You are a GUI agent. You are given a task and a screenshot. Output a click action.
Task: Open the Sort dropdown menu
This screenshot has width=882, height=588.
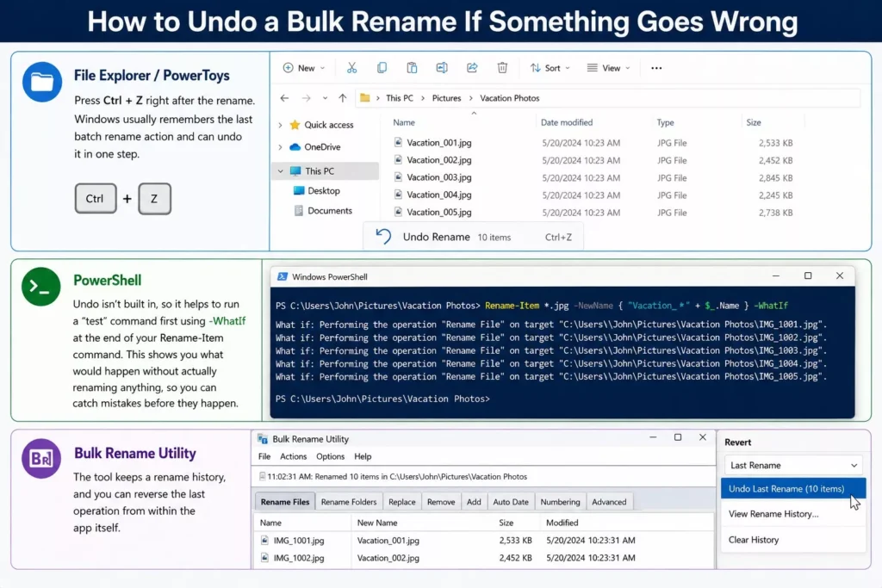(x=550, y=68)
